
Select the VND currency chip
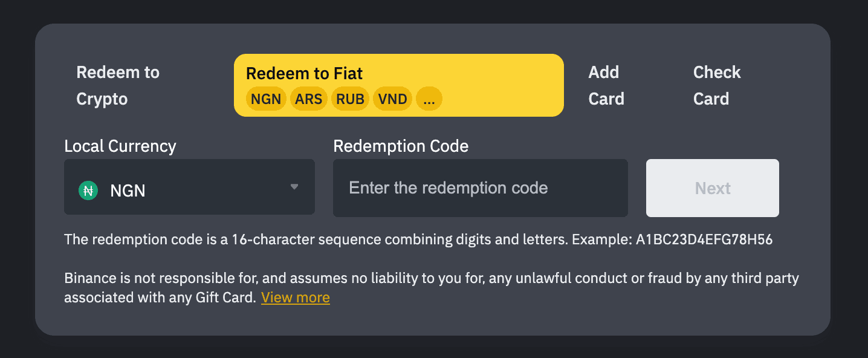pyautogui.click(x=393, y=99)
